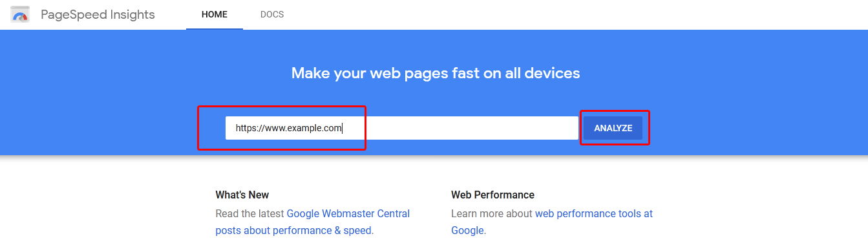The height and width of the screenshot is (245, 868).
Task: Click the Web Performance heading
Action: coord(493,195)
